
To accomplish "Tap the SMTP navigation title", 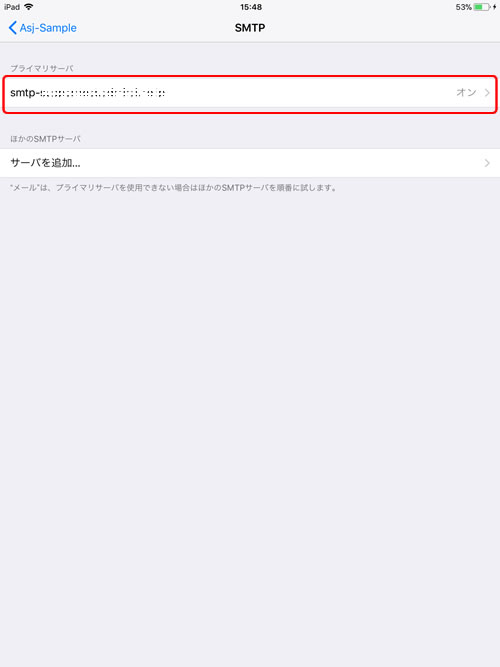I will (x=250, y=28).
